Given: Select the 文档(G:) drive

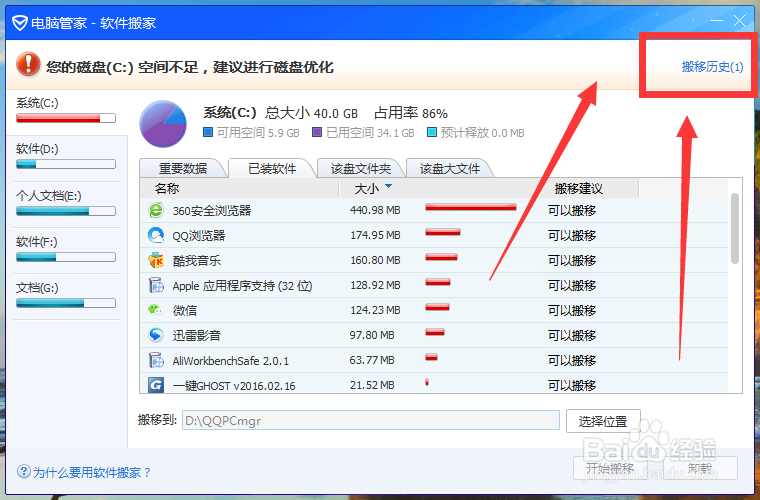Looking at the screenshot, I should (66, 297).
